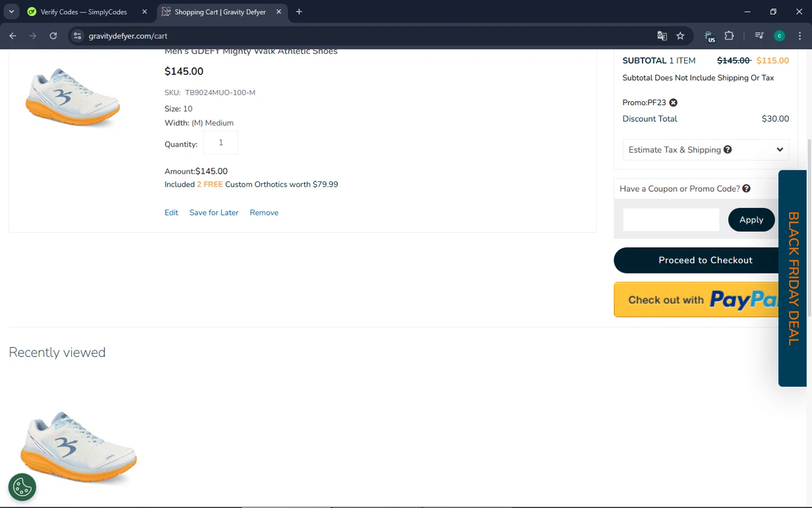
Task: Reload the current page
Action: pos(53,36)
